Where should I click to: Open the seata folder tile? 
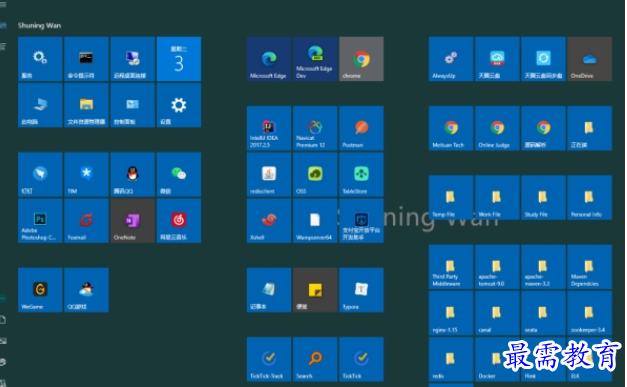543,313
